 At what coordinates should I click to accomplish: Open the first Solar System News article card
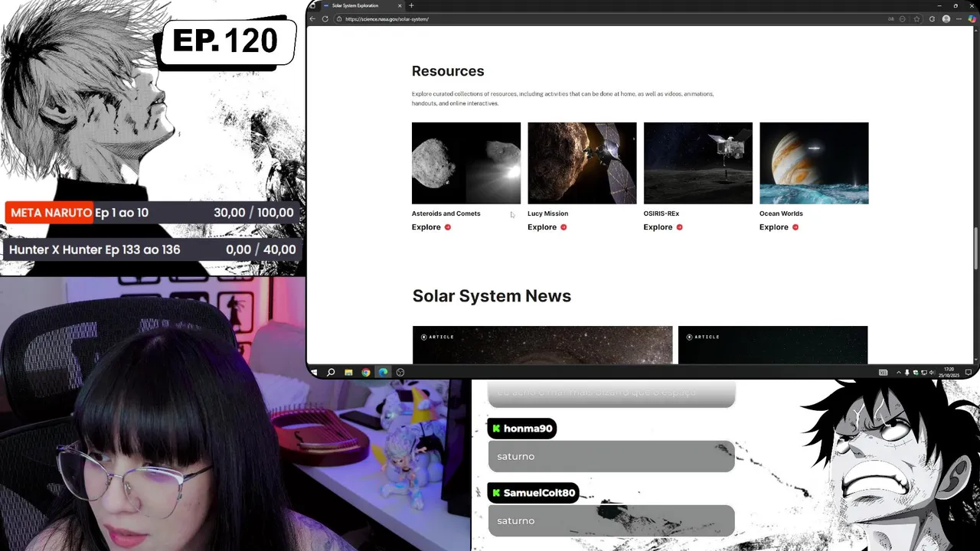pyautogui.click(x=543, y=345)
